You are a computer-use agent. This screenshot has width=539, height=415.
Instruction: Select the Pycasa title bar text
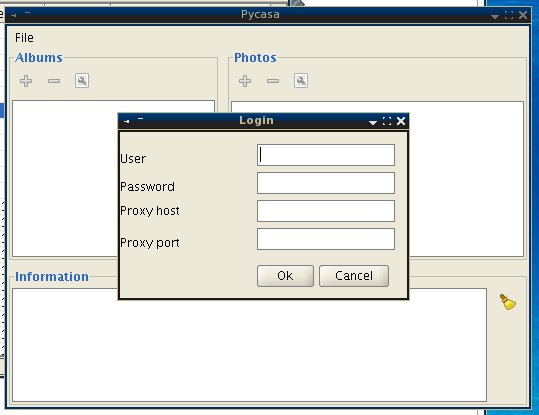click(260, 14)
